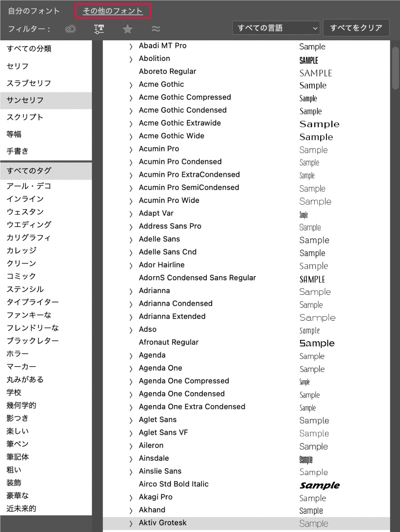400x532 pixels.
Task: Select the カリグラフィ tag
Action: coord(29,238)
